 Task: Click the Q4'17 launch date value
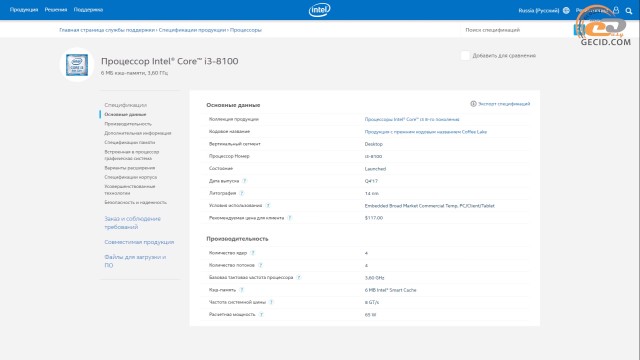point(371,181)
